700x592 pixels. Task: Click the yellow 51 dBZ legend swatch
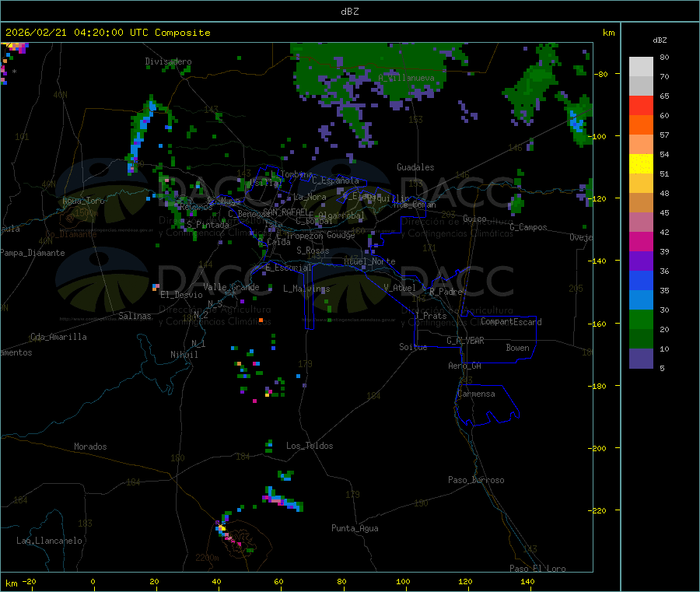(x=641, y=164)
